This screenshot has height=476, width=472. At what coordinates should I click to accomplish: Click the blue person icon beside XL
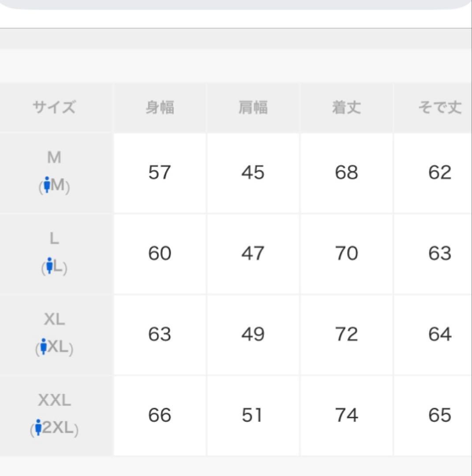click(x=43, y=347)
